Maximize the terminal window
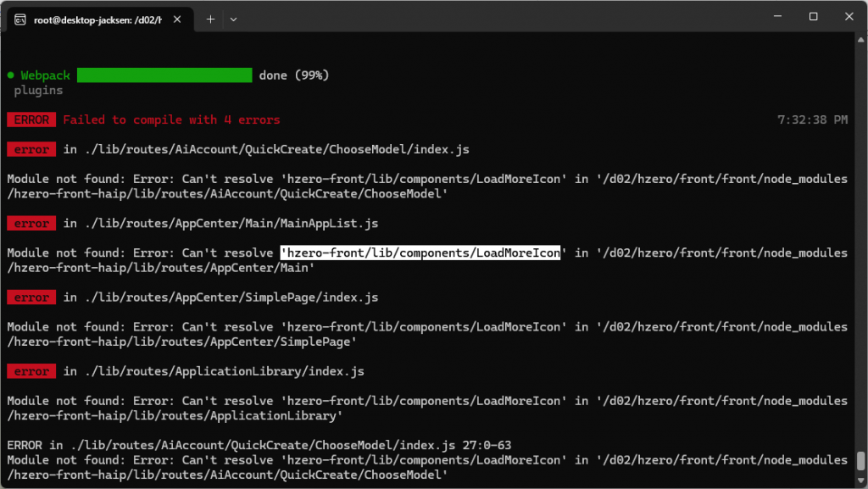The image size is (868, 489). point(813,17)
